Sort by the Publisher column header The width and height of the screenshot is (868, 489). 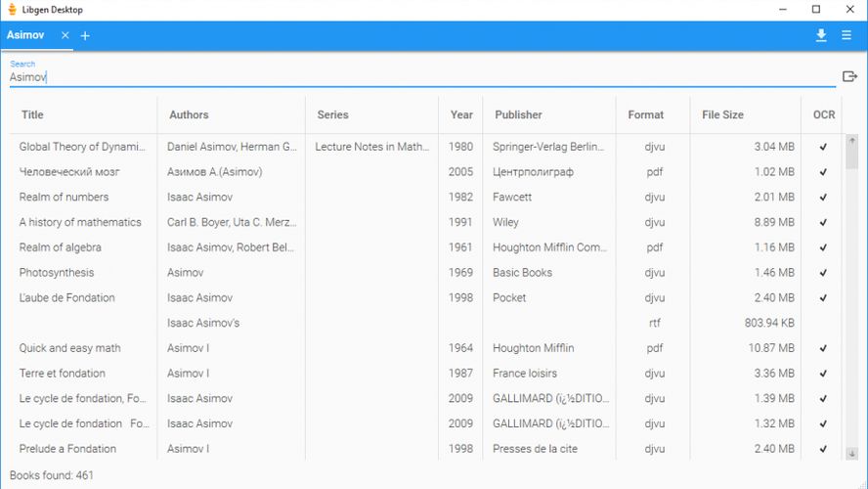point(518,114)
